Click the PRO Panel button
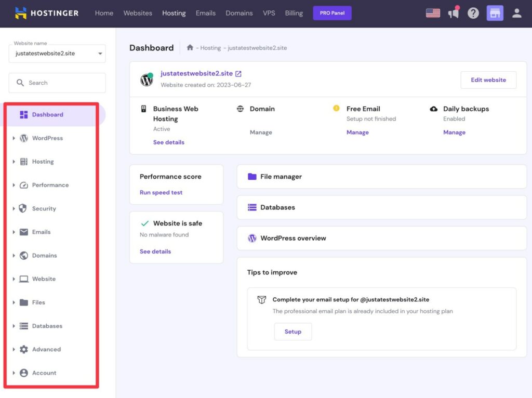Screen dimensions: 532x398 [332, 13]
